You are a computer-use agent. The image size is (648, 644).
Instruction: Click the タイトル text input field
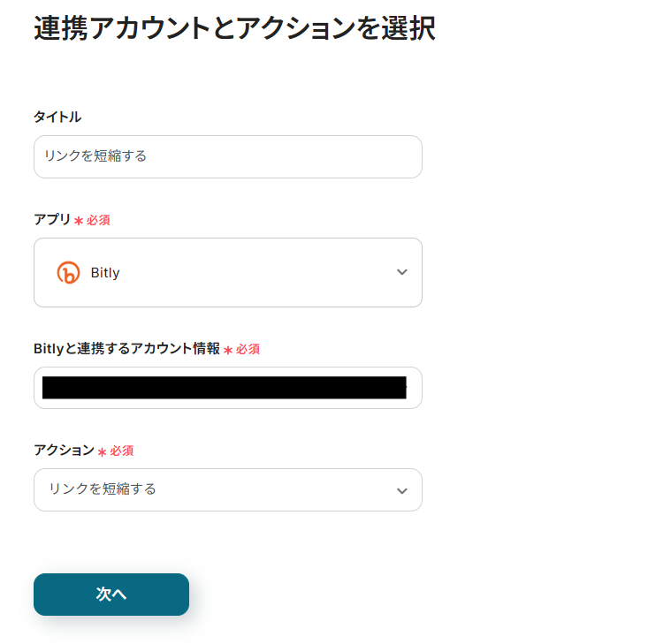pyautogui.click(x=227, y=156)
